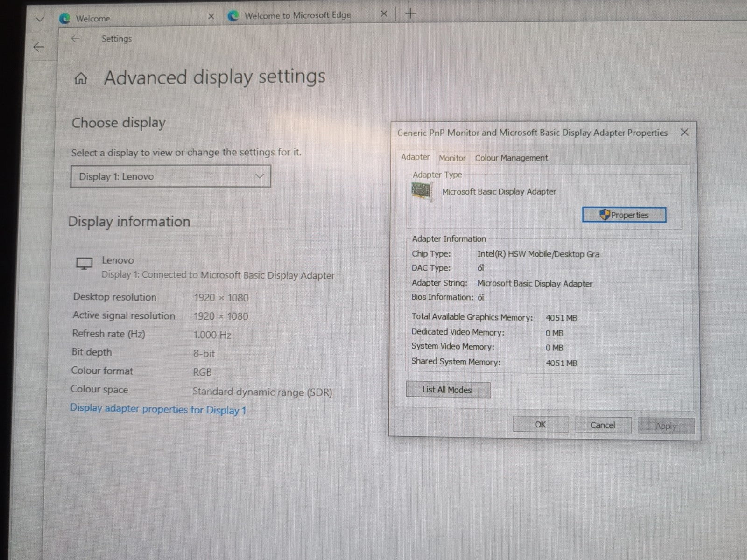The width and height of the screenshot is (747, 560).
Task: Switch to Welcome to Microsoft Edge tab
Action: [x=308, y=15]
